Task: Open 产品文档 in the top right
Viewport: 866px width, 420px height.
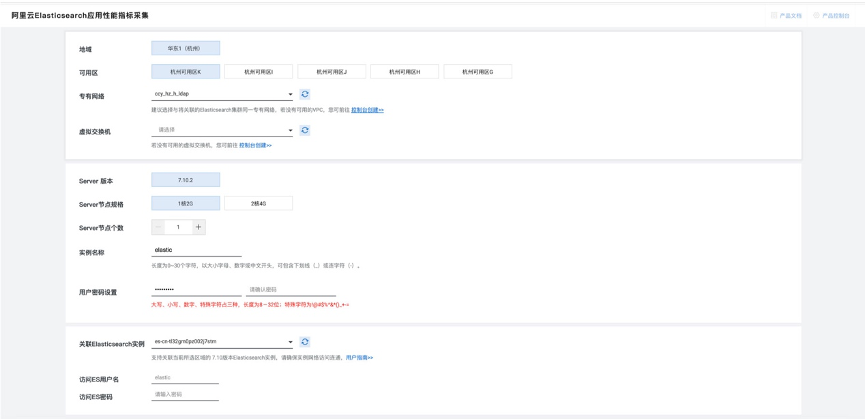Action: point(786,15)
